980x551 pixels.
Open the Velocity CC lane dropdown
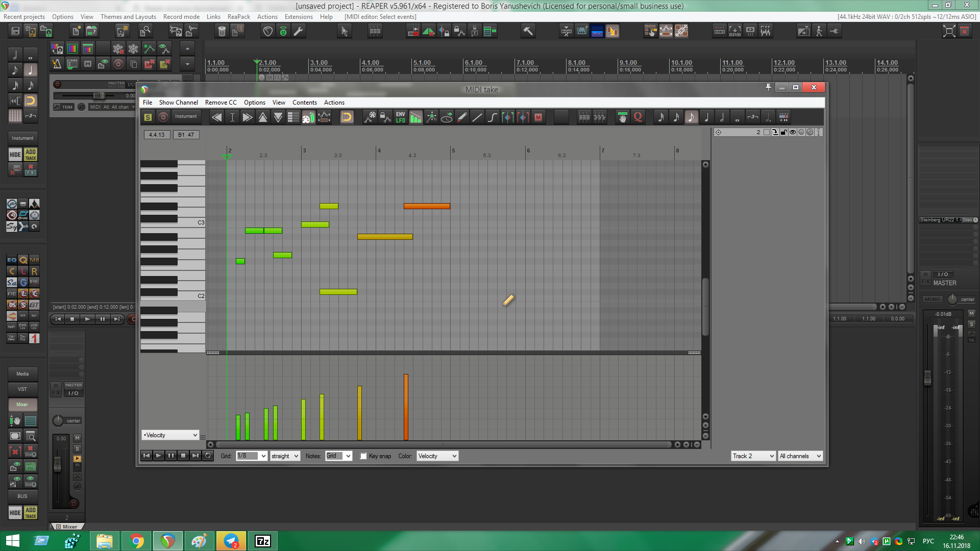[x=170, y=435]
